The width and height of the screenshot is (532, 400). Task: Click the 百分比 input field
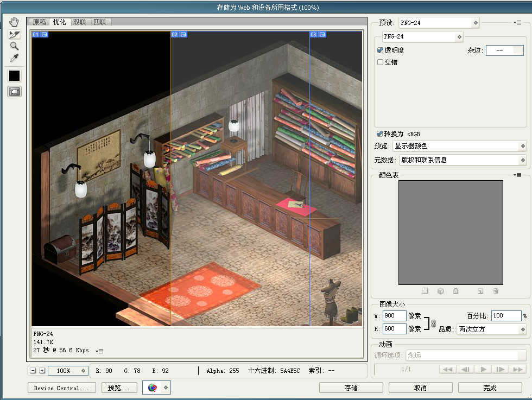click(506, 315)
